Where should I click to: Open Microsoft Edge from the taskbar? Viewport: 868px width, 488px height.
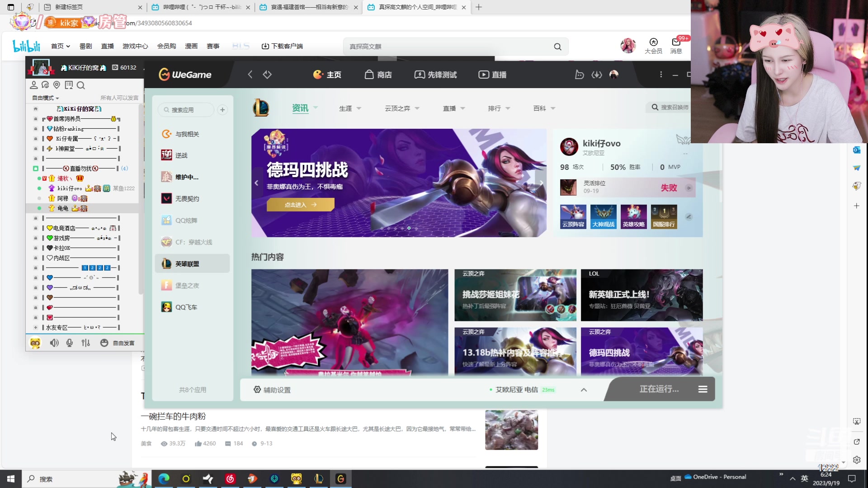(x=164, y=479)
